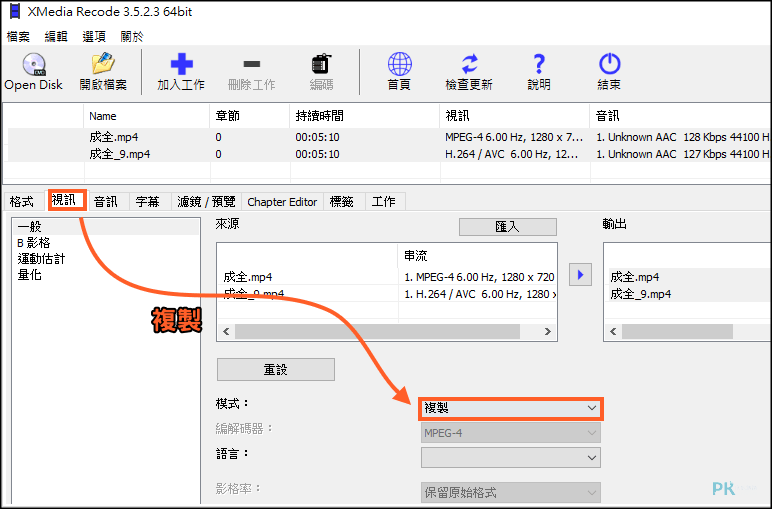Click the 音訊 column header in file list
Image resolution: width=772 pixels, height=509 pixels.
[x=681, y=116]
